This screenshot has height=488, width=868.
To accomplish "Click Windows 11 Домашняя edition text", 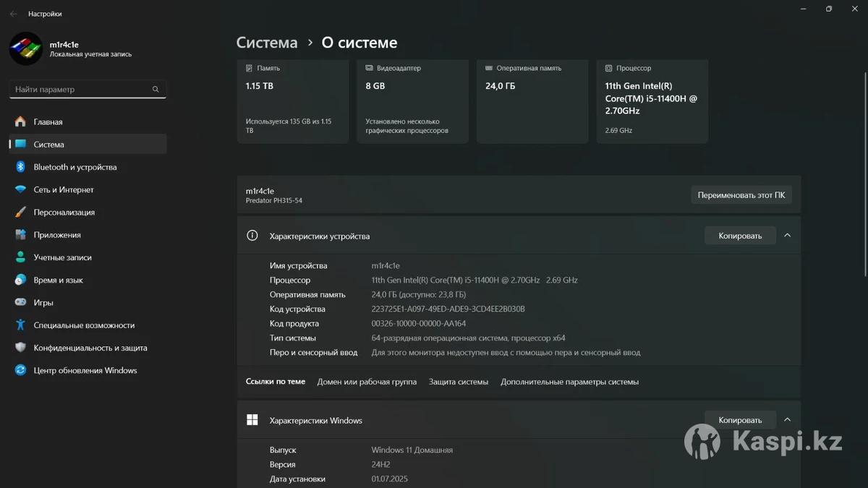I will (x=412, y=450).
